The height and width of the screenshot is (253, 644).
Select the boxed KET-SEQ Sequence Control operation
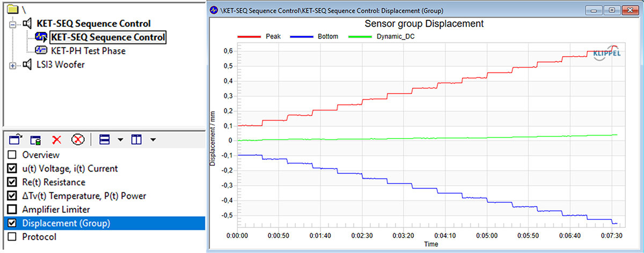click(x=107, y=38)
